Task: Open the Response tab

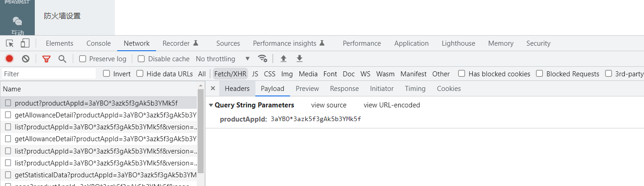Action: 344,89
